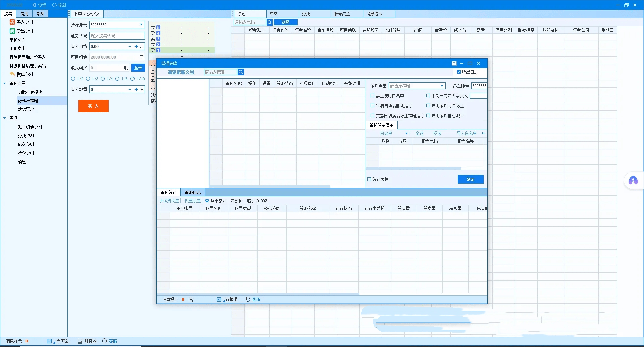
Task: Click the 配平参数 gear icon
Action: point(207,201)
